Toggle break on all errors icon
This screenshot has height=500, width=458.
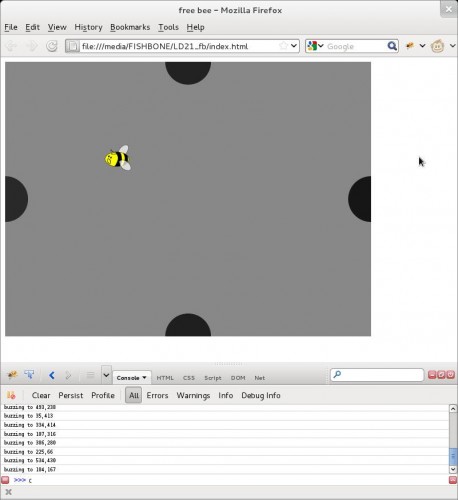11,395
